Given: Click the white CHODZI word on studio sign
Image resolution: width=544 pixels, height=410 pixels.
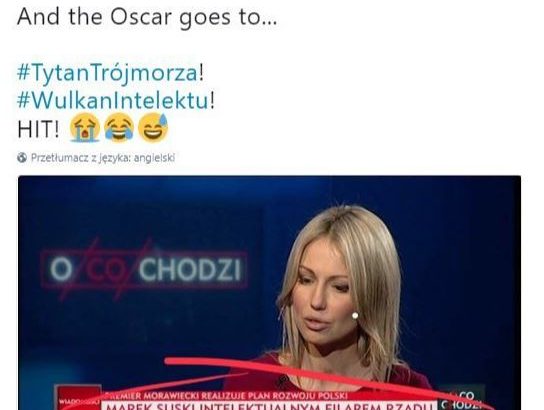Looking at the screenshot, I should coord(190,270).
